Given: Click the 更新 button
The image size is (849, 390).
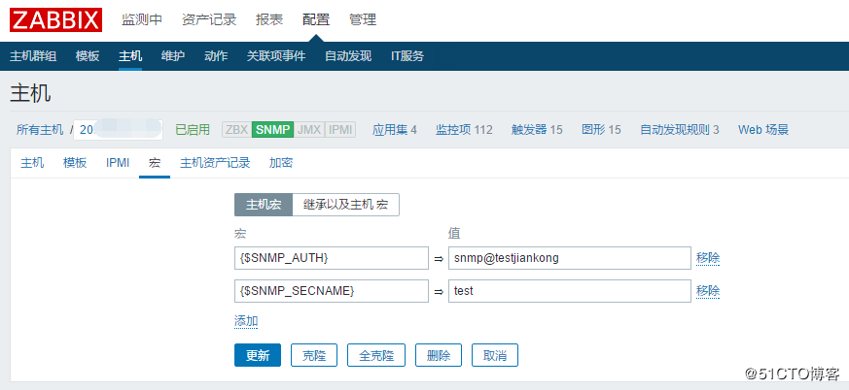Looking at the screenshot, I should tap(258, 355).
